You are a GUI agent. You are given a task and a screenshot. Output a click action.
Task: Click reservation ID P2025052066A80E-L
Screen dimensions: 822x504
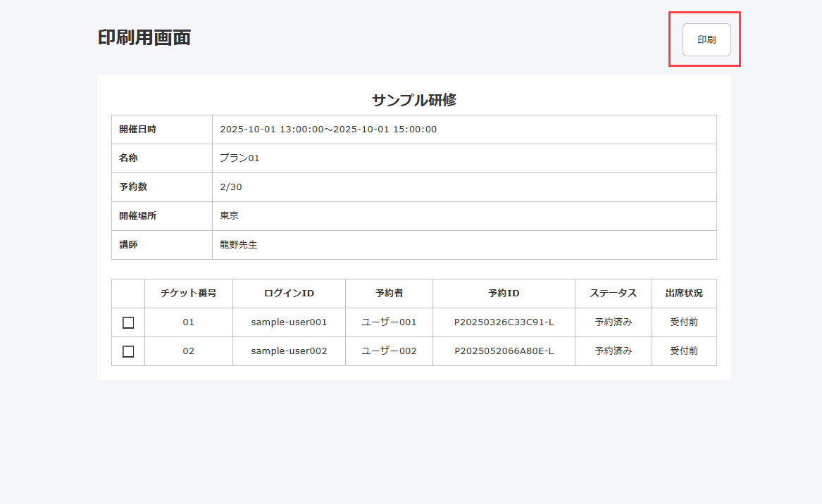(504, 351)
